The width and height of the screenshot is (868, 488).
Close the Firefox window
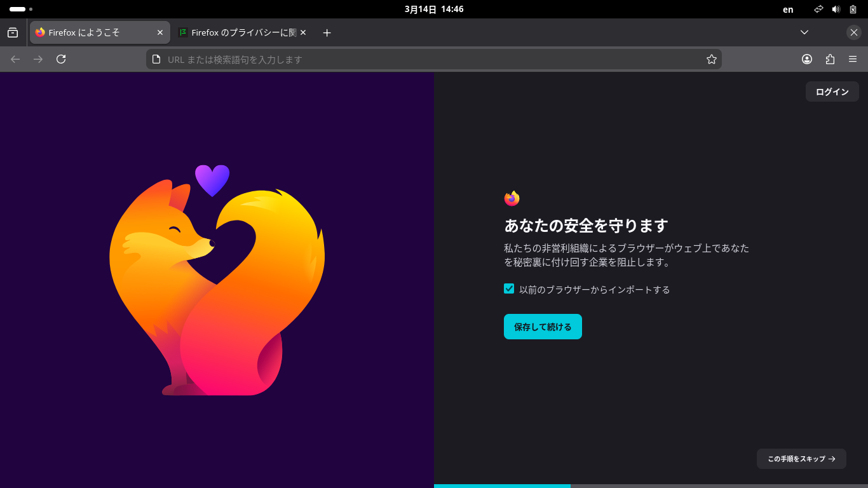[x=854, y=32]
